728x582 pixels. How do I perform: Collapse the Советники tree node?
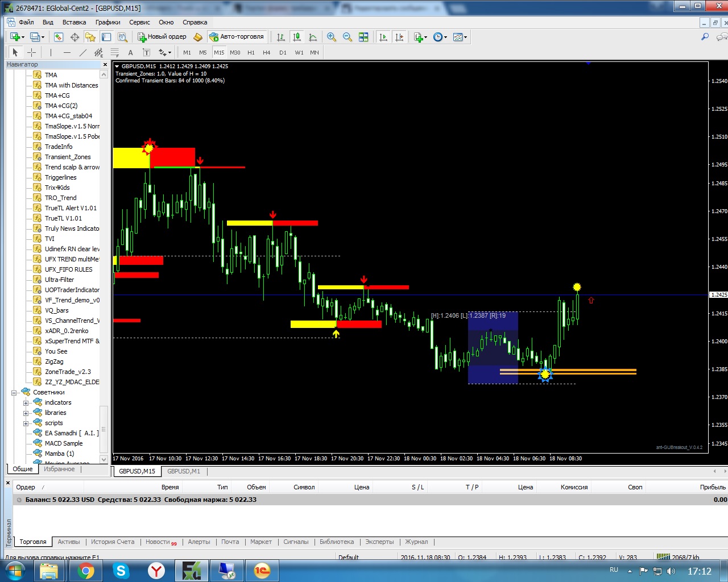point(14,392)
